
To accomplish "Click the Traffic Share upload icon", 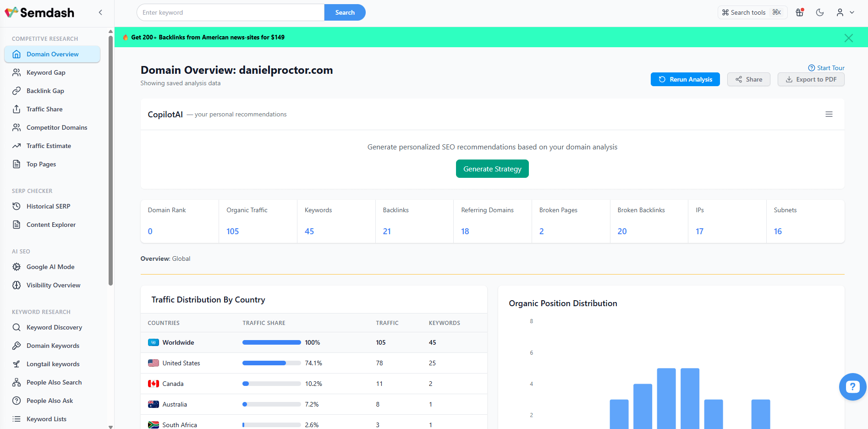I will pyautogui.click(x=16, y=109).
